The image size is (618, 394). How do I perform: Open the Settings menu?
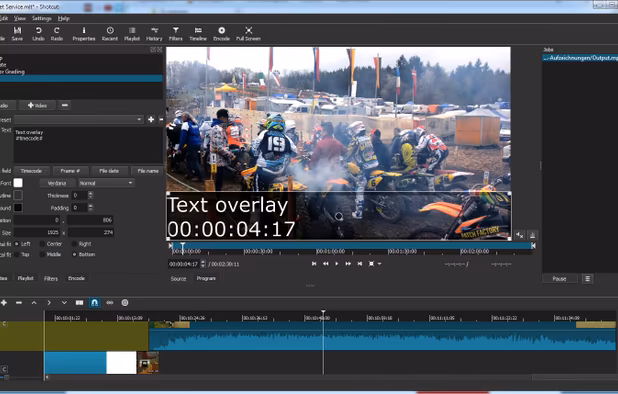pyautogui.click(x=41, y=19)
